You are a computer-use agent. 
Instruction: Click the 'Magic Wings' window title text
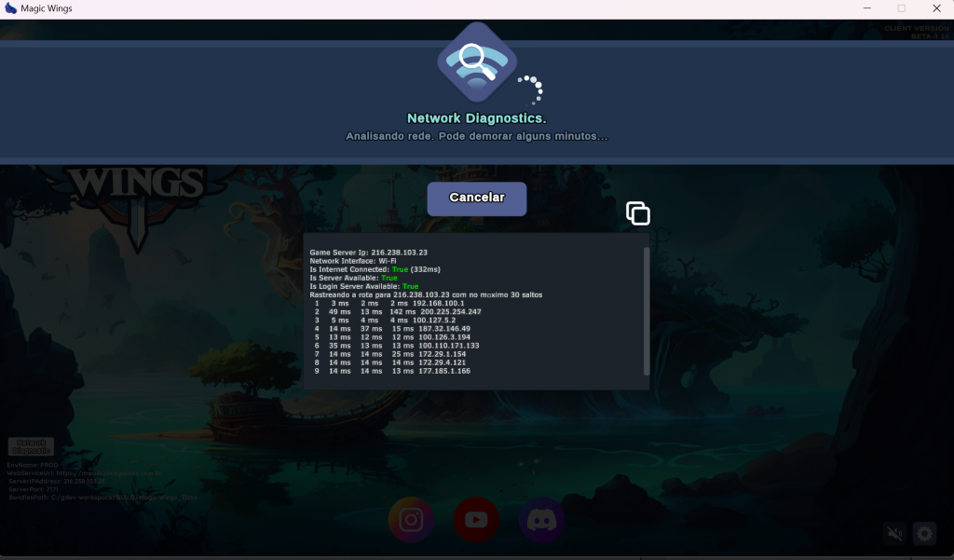tap(47, 8)
